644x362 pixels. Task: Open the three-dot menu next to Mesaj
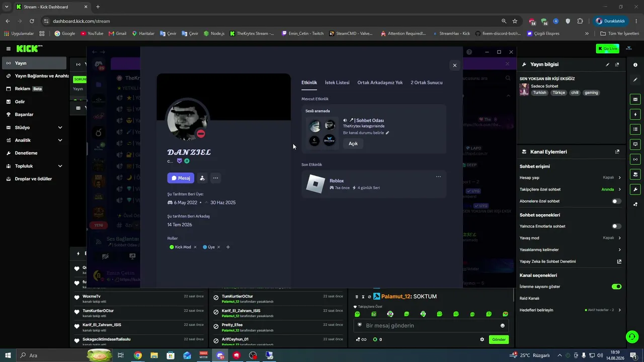(x=215, y=178)
